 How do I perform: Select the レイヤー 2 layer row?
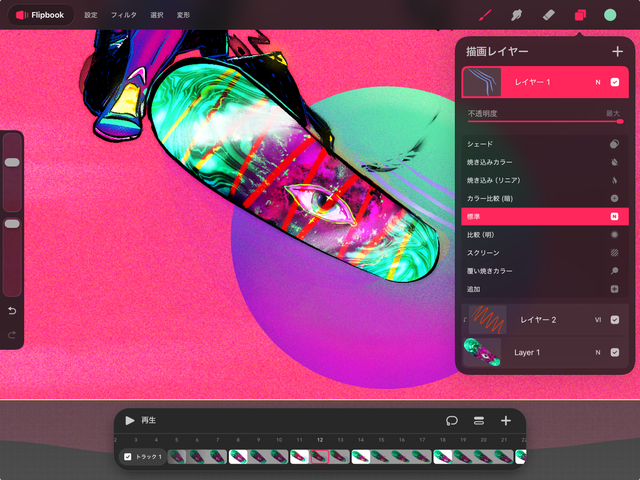[545, 320]
